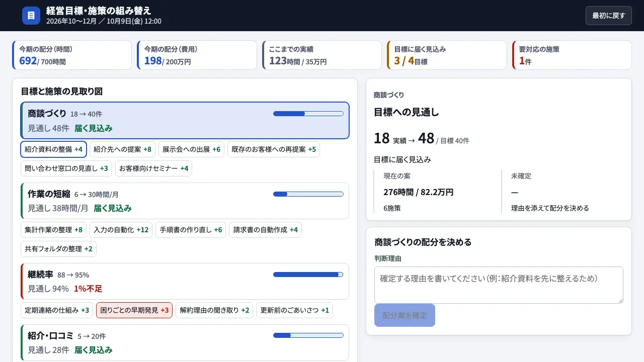Select the 紹介先への提案 +8 chip
The width and height of the screenshot is (644, 362).
click(123, 149)
